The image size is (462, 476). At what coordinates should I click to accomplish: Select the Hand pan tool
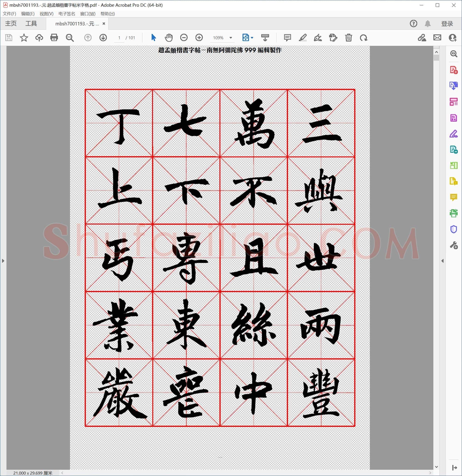point(168,38)
